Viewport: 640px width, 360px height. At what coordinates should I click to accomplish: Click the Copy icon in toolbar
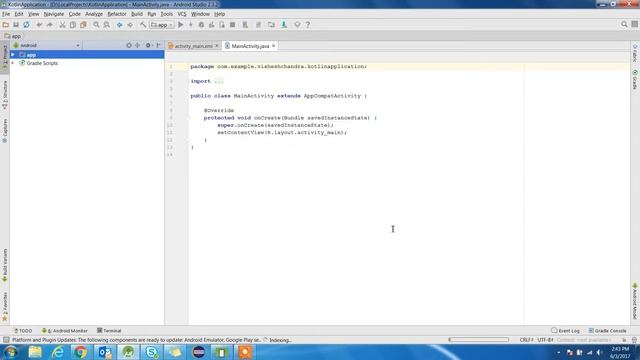(x=73, y=25)
